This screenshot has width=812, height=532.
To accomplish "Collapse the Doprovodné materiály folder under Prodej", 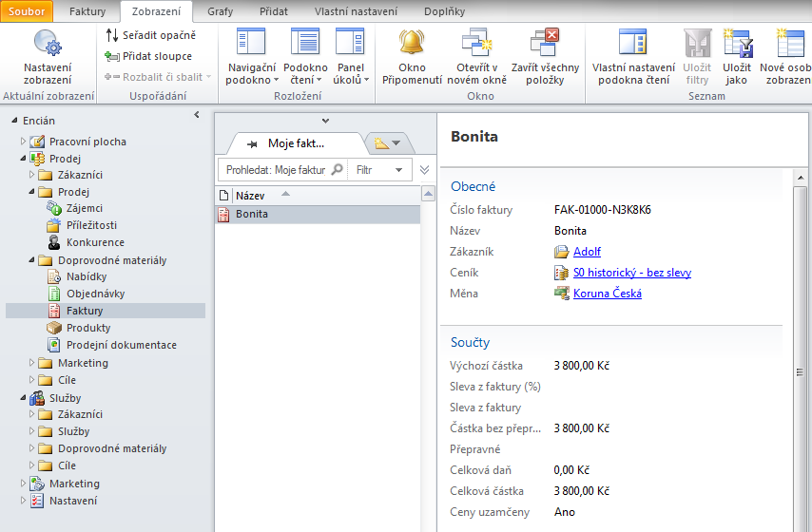I will 31,259.
